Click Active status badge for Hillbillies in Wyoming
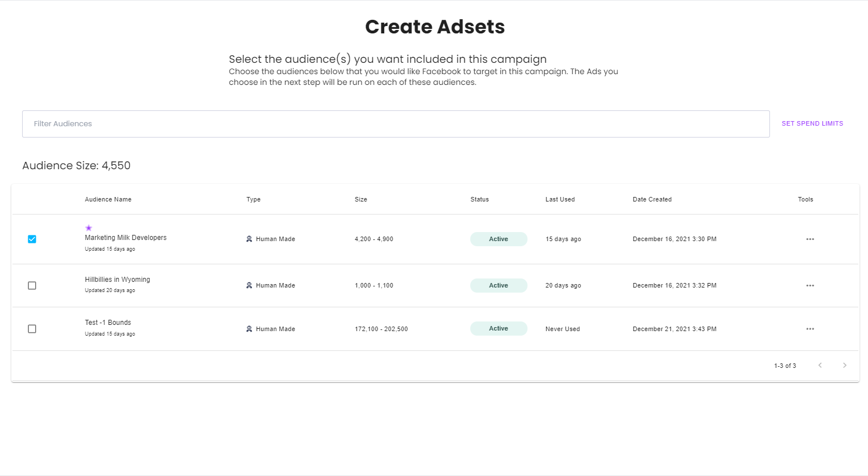The width and height of the screenshot is (868, 476). point(499,286)
